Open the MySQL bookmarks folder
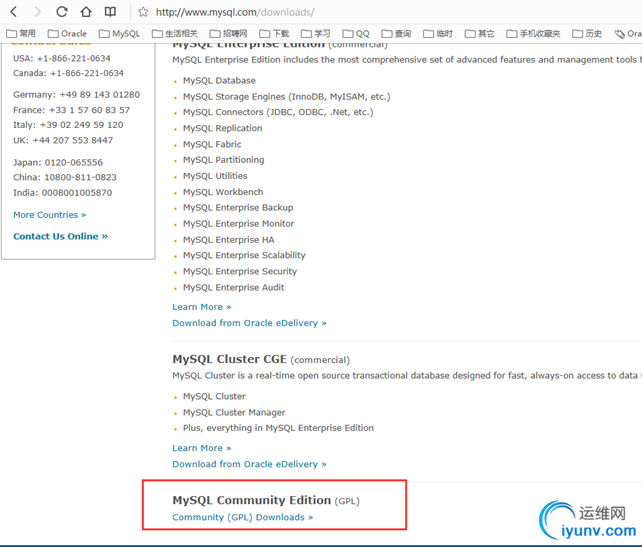Image resolution: width=642 pixels, height=547 pixels. pyautogui.click(x=120, y=34)
